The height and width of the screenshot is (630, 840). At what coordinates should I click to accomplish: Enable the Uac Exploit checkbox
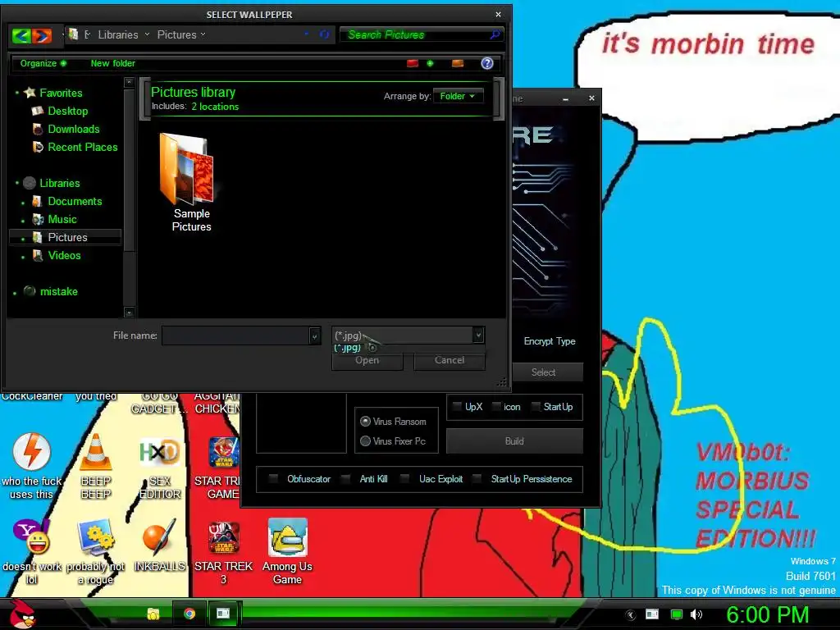tap(404, 479)
